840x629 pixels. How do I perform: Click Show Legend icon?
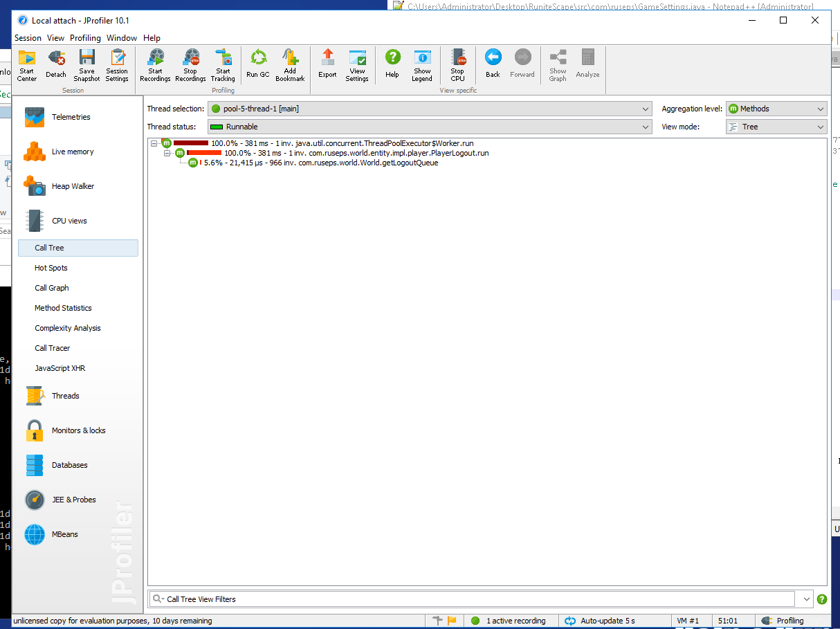(422, 65)
